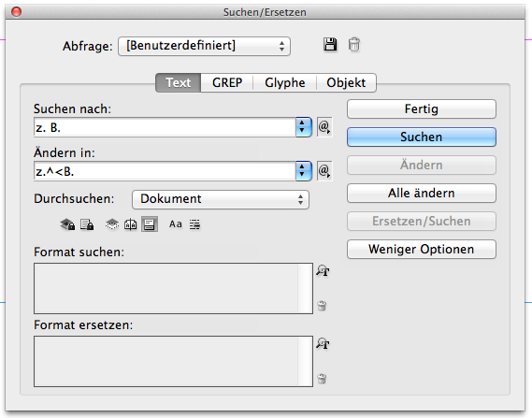Click the Suchen button
Viewport: 532px width, 418px height.
(x=422, y=137)
